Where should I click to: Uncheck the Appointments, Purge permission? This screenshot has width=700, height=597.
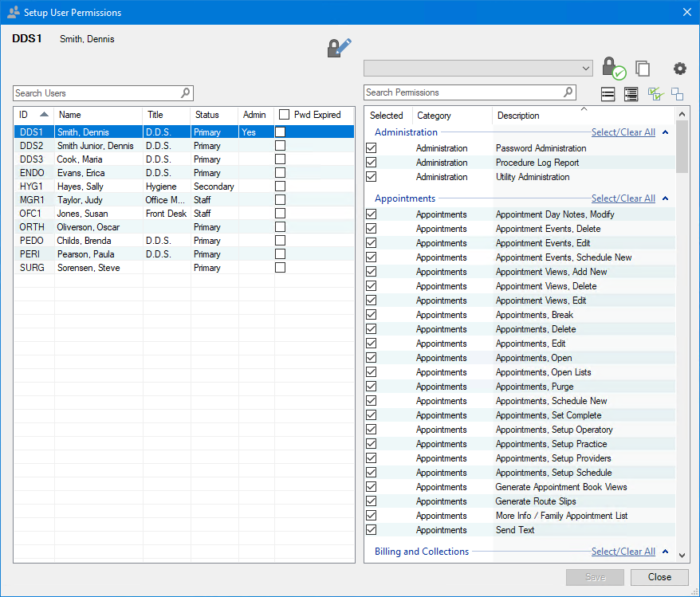click(372, 387)
